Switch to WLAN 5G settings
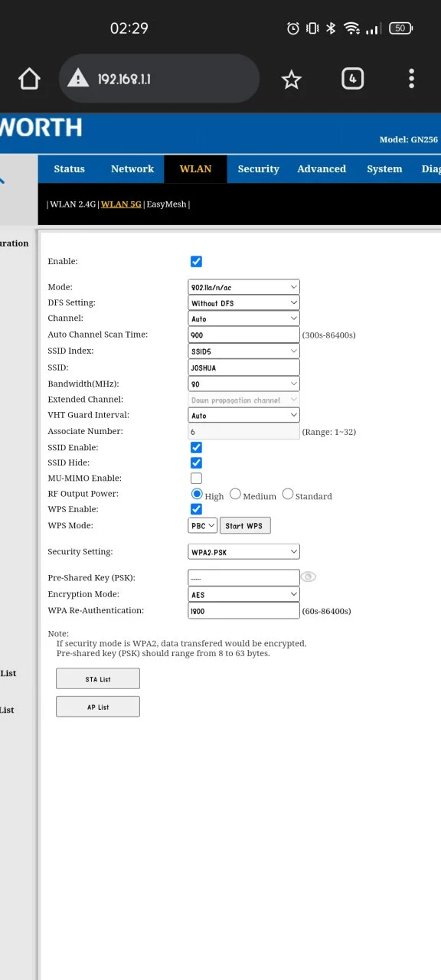The image size is (441, 980). point(121,204)
